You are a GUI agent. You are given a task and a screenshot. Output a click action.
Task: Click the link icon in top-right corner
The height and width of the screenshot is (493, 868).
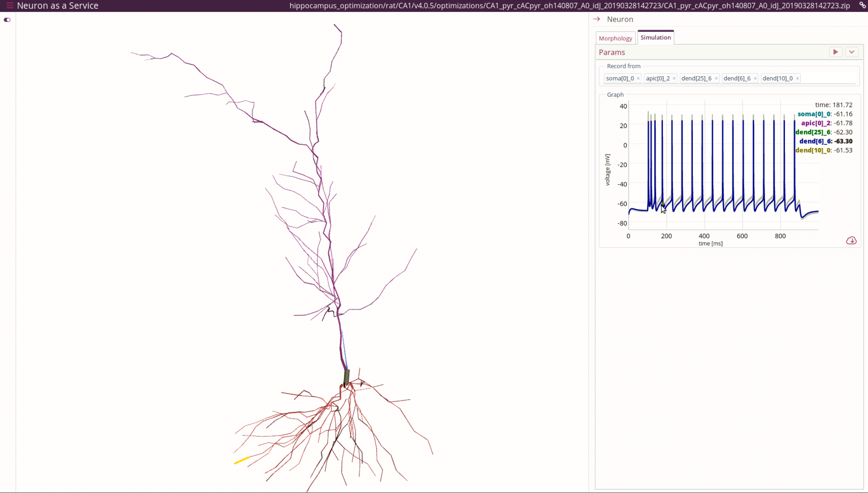862,5
